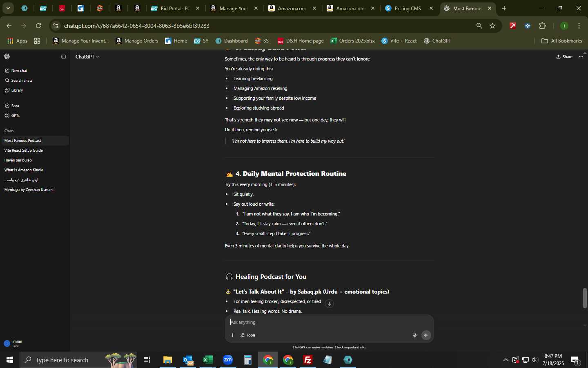Click the Share button
The width and height of the screenshot is (588, 368).
564,57
